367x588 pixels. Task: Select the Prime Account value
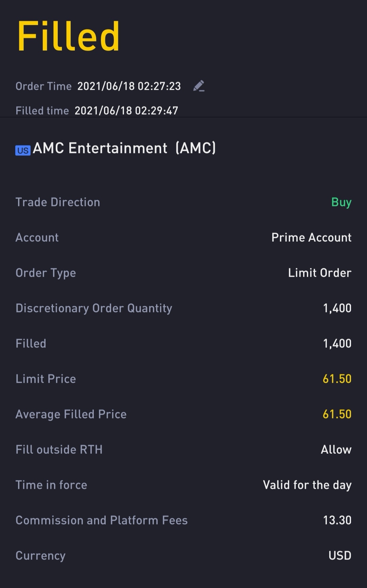click(311, 237)
